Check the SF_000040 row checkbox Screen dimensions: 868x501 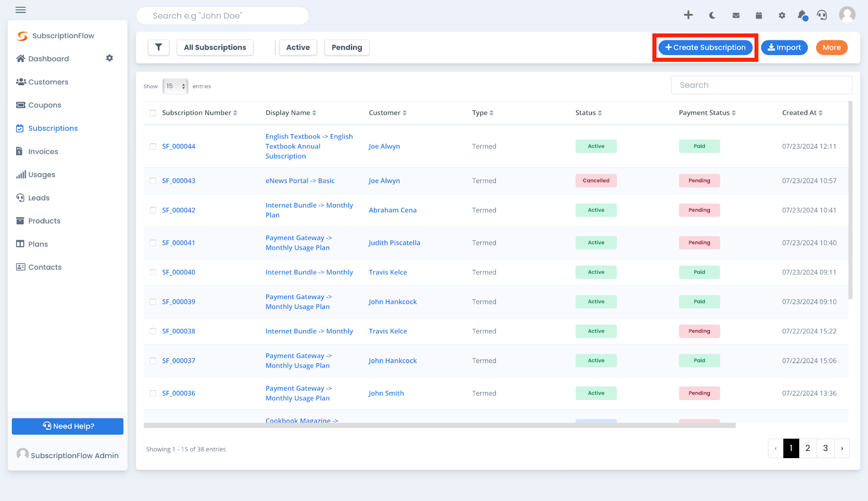pyautogui.click(x=153, y=272)
